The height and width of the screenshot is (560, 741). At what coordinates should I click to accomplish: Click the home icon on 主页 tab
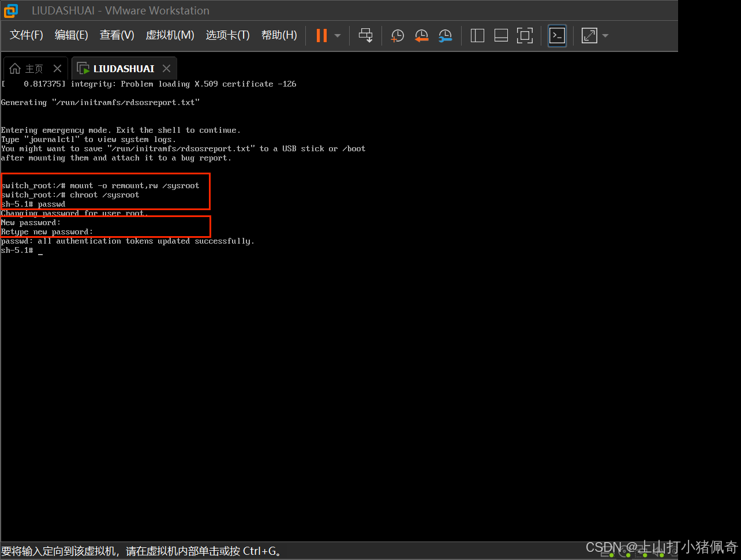point(15,69)
